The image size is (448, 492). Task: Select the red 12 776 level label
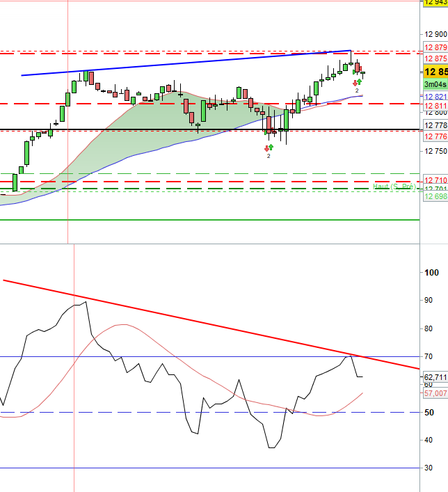pos(435,136)
